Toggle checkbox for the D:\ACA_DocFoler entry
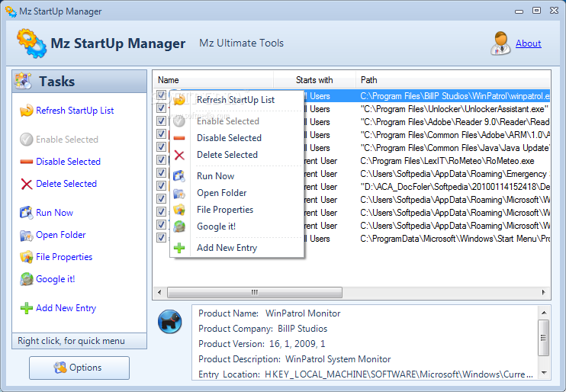This screenshot has width=566, height=392. 161,186
